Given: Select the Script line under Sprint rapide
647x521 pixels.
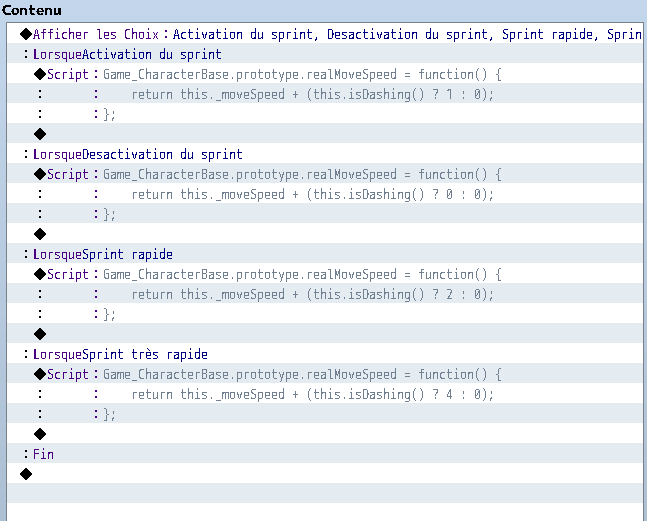Looking at the screenshot, I should point(325,274).
